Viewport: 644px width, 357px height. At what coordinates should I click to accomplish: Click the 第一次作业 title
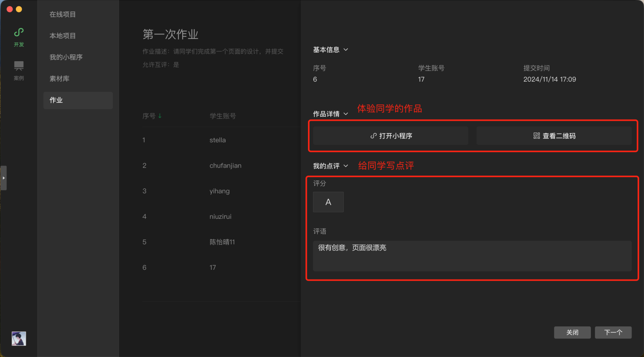[171, 34]
